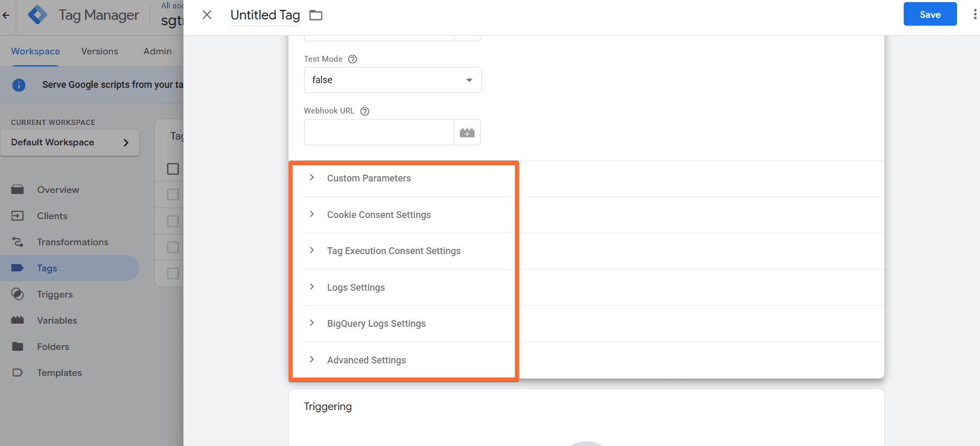980x446 pixels.
Task: Click the folder icon next to Untitled Tag
Action: 316,15
